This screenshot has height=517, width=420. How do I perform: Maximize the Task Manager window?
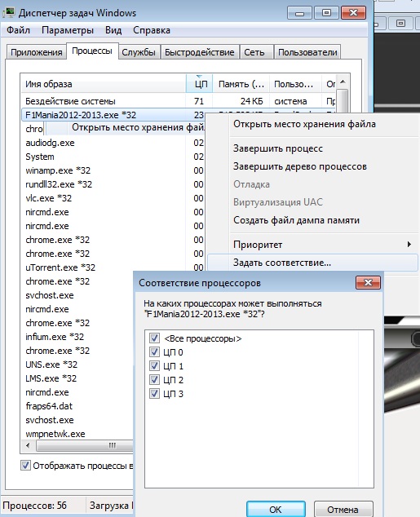326,13
